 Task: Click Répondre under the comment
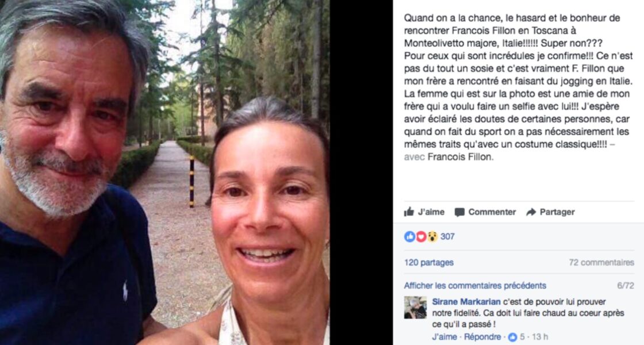point(482,337)
